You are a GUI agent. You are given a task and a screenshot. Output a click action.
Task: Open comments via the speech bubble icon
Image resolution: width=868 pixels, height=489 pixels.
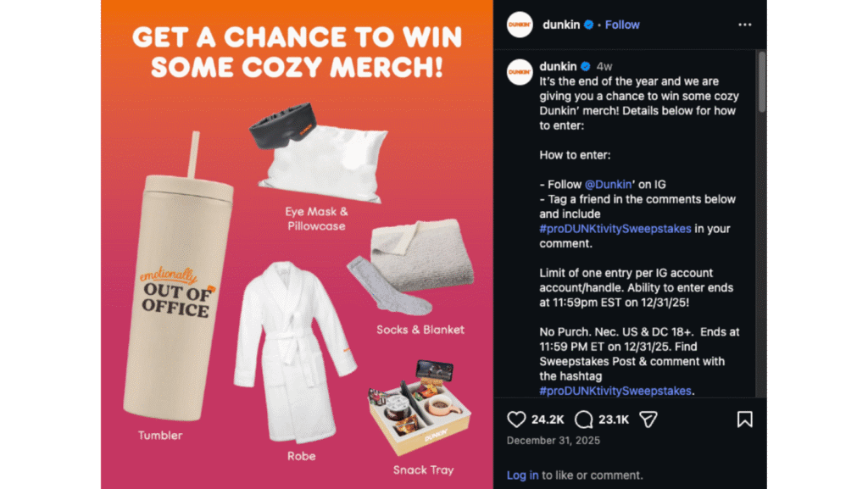(x=583, y=420)
